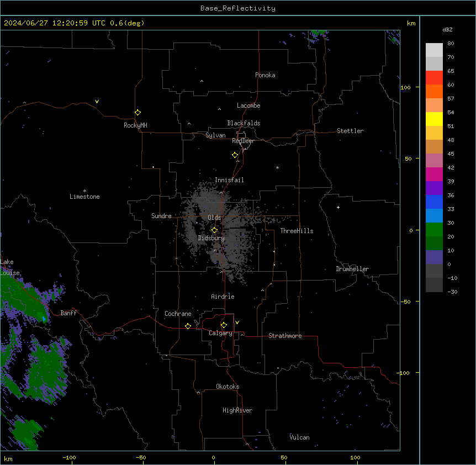The height and width of the screenshot is (465, 476).
Task: Click the Vulcan label
Action: (x=300, y=437)
